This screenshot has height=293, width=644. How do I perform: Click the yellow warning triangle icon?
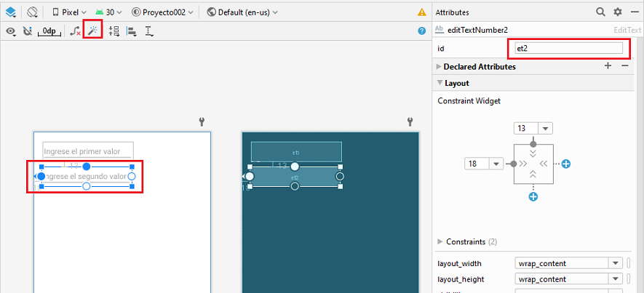point(422,12)
